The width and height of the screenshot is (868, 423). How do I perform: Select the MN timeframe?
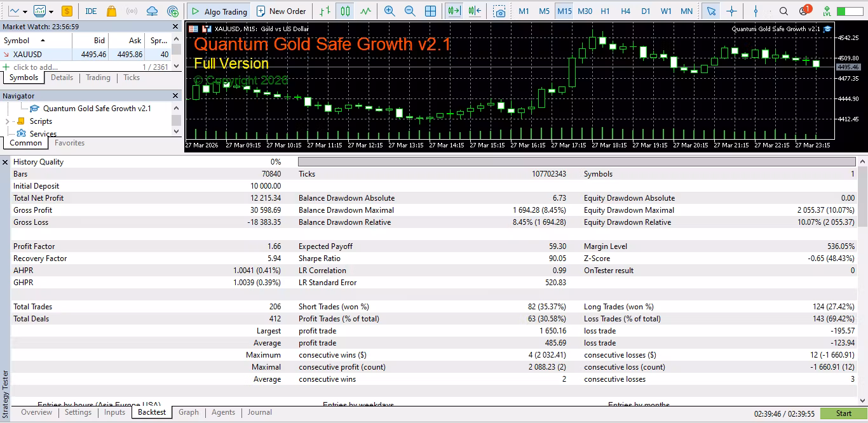686,11
